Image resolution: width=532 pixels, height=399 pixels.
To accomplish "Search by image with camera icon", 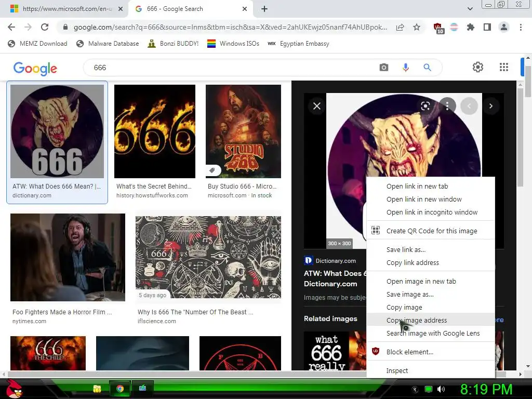I will click(384, 68).
